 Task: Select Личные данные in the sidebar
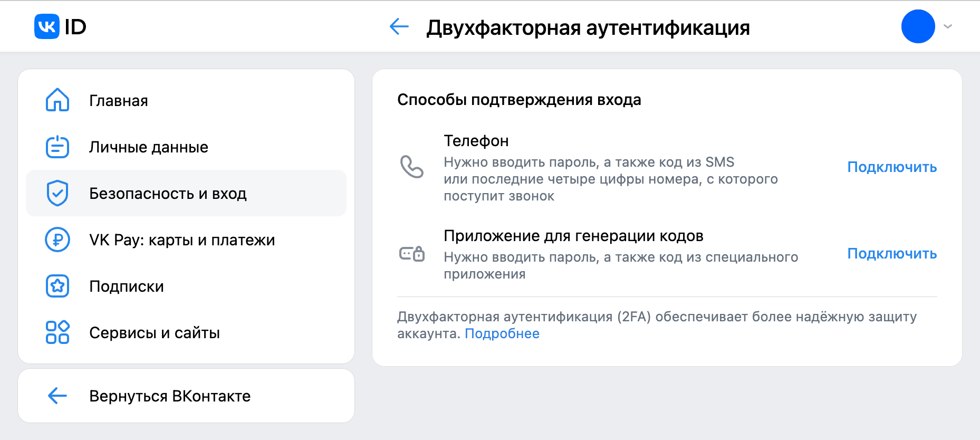pos(149,147)
